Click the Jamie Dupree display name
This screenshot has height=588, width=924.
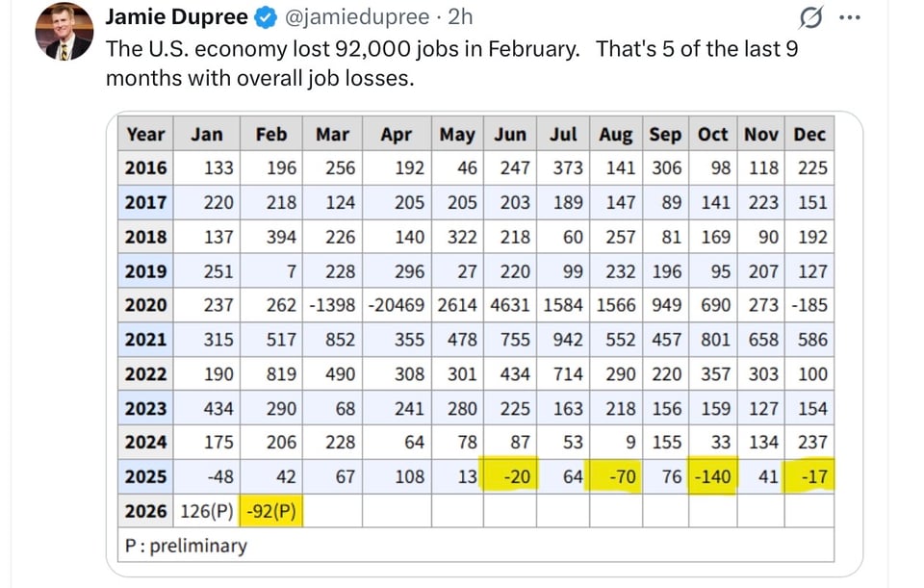[176, 17]
